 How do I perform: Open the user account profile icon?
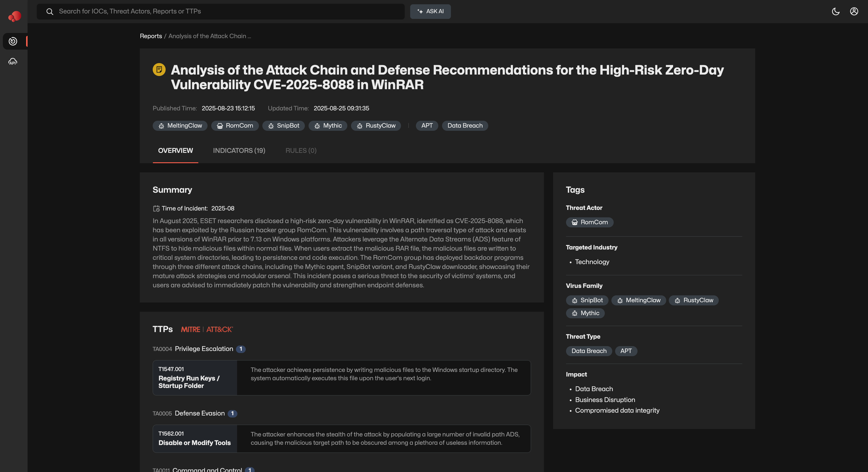854,11
